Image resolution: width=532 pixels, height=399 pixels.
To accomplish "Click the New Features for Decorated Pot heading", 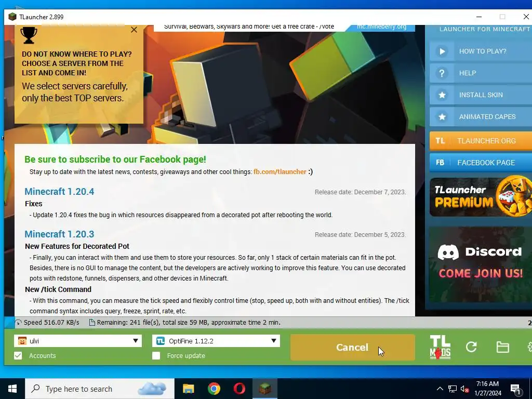I will pyautogui.click(x=77, y=246).
